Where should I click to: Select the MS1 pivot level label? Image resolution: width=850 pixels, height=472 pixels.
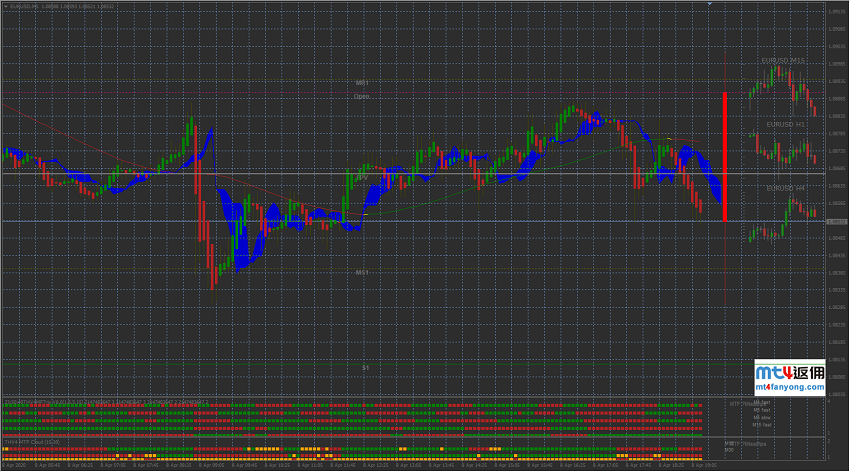tap(362, 273)
